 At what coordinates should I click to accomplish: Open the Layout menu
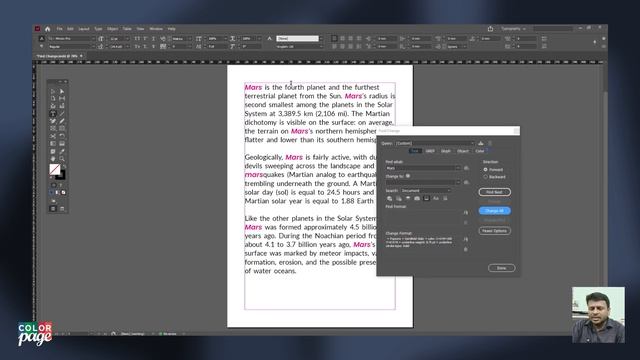84,29
